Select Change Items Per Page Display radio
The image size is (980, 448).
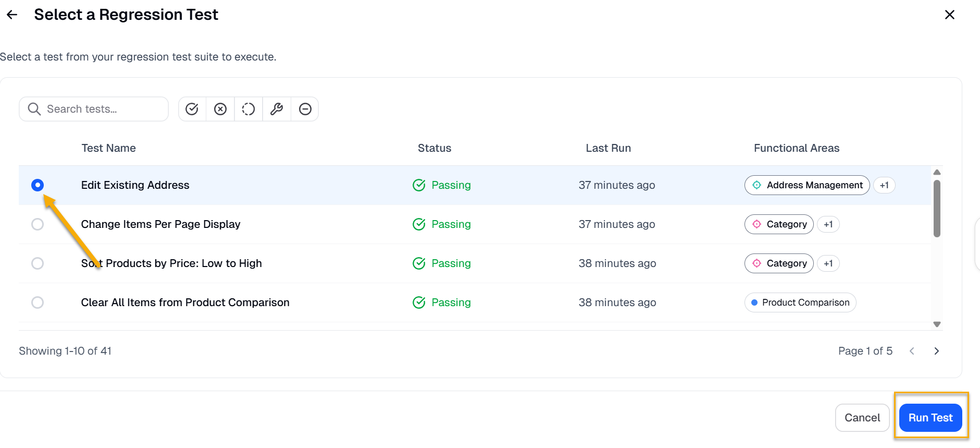coord(38,224)
